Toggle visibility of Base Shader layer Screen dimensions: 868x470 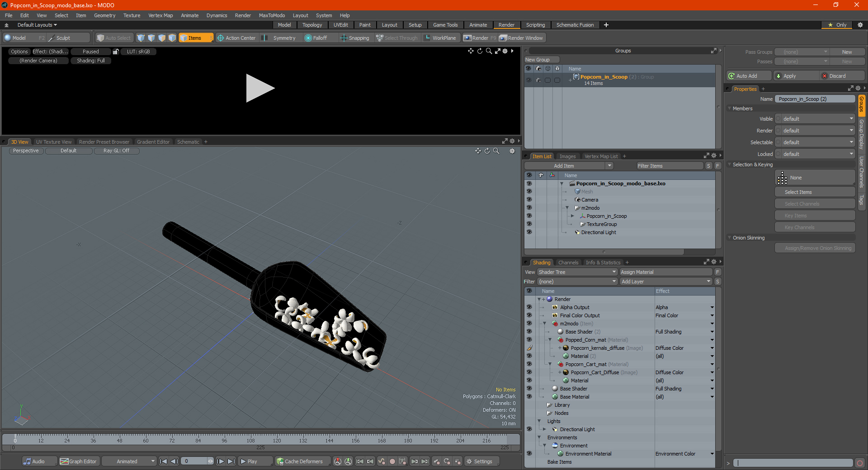pos(529,388)
